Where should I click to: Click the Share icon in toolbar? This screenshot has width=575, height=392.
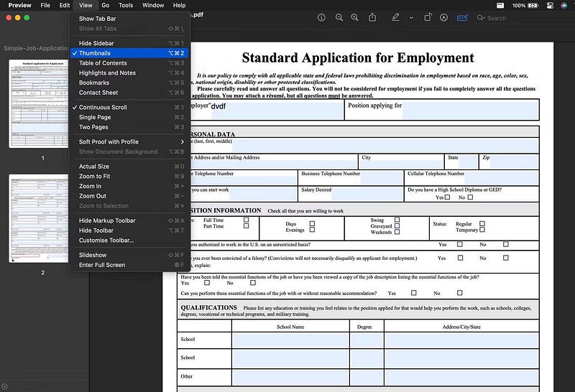[372, 17]
